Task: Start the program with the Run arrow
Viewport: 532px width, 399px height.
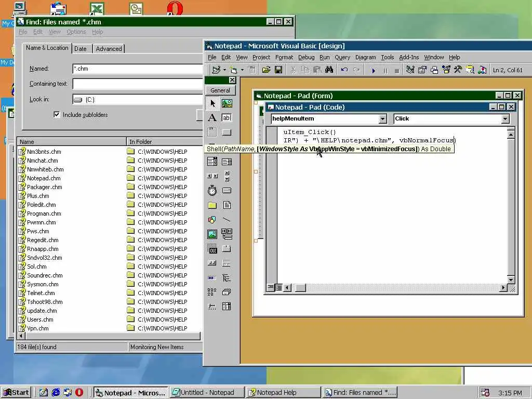Action: [x=374, y=70]
